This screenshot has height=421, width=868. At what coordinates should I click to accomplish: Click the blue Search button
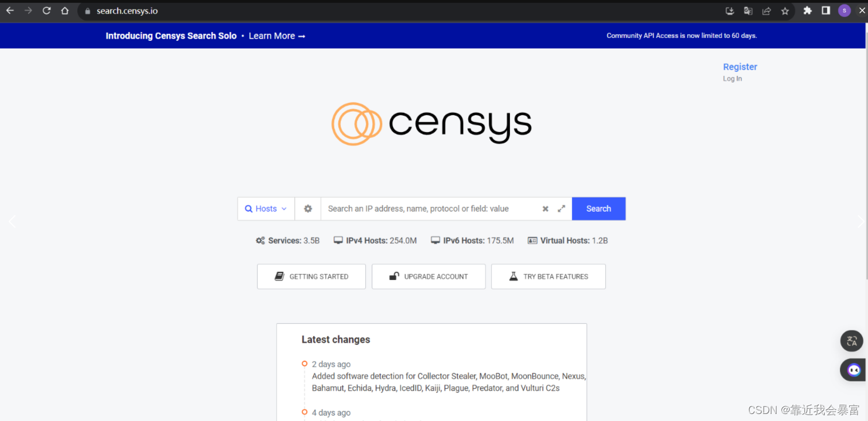point(599,209)
